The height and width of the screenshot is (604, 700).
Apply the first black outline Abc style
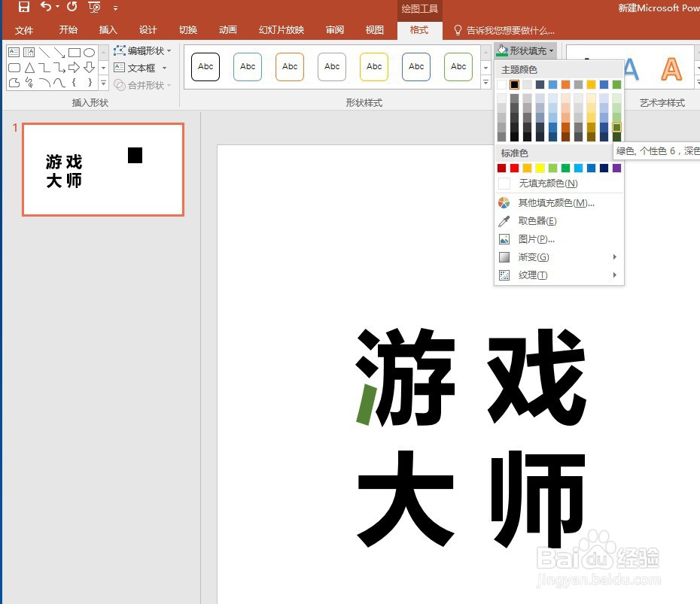pos(205,67)
